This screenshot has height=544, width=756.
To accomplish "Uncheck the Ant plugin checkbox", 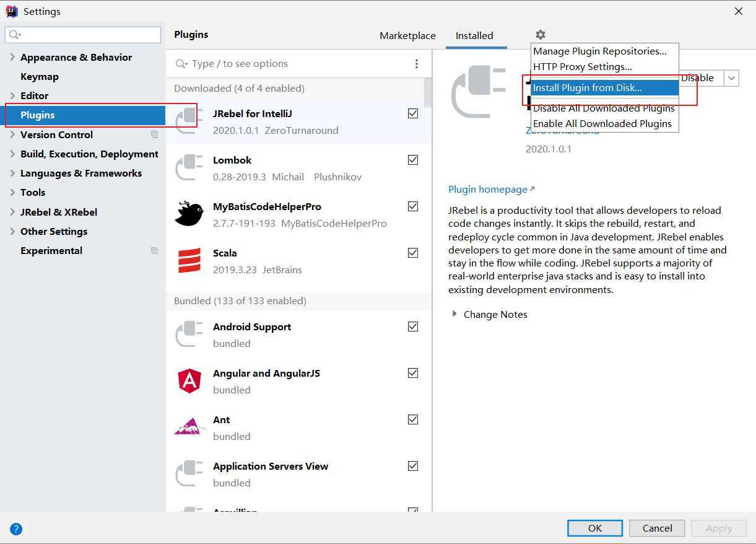I will click(413, 419).
